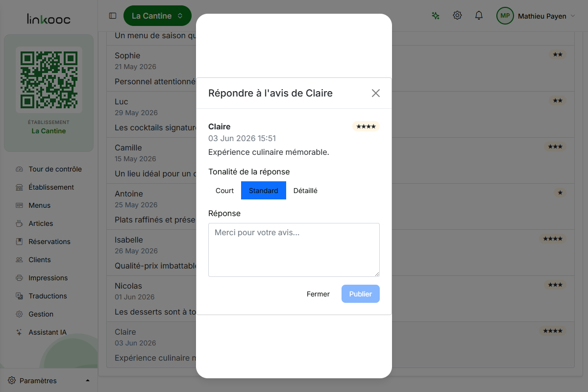Image resolution: width=588 pixels, height=392 pixels.
Task: Click Sophie's review name in the list
Action: click(127, 55)
